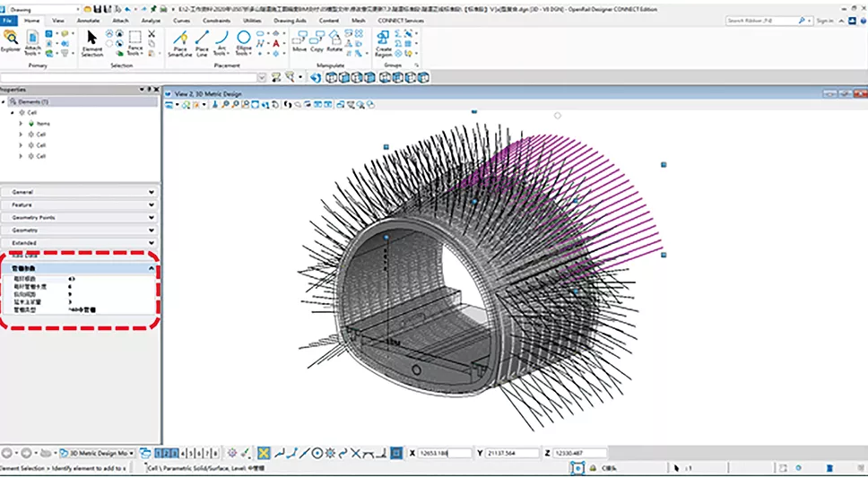Open the Attach Tools dropdown
Viewport: 868px width, 478px height.
(32, 43)
